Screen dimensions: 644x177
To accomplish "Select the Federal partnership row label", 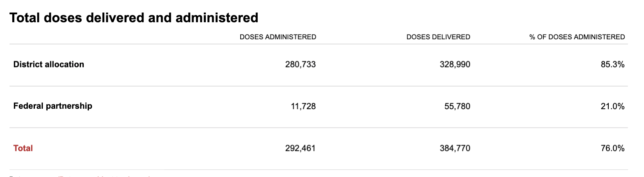I will tap(53, 106).
